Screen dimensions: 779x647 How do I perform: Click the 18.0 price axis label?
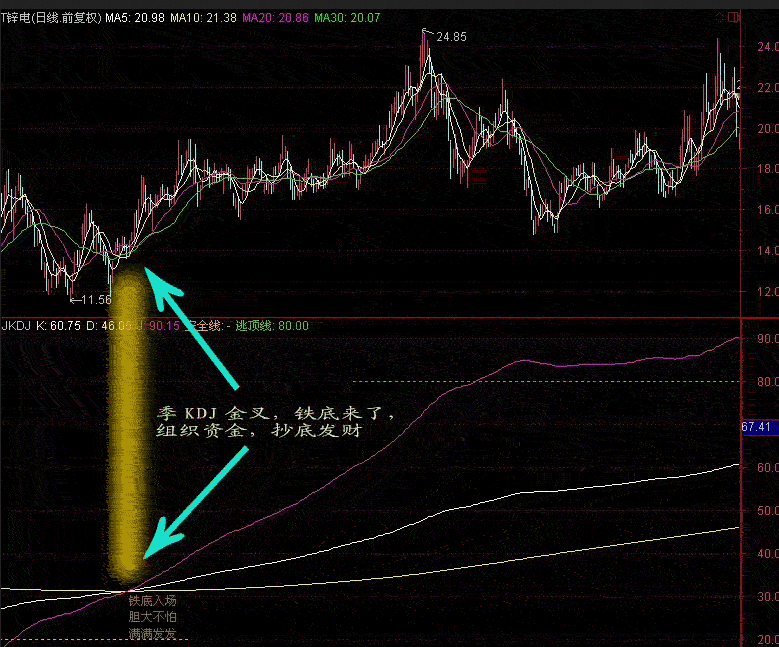point(768,169)
